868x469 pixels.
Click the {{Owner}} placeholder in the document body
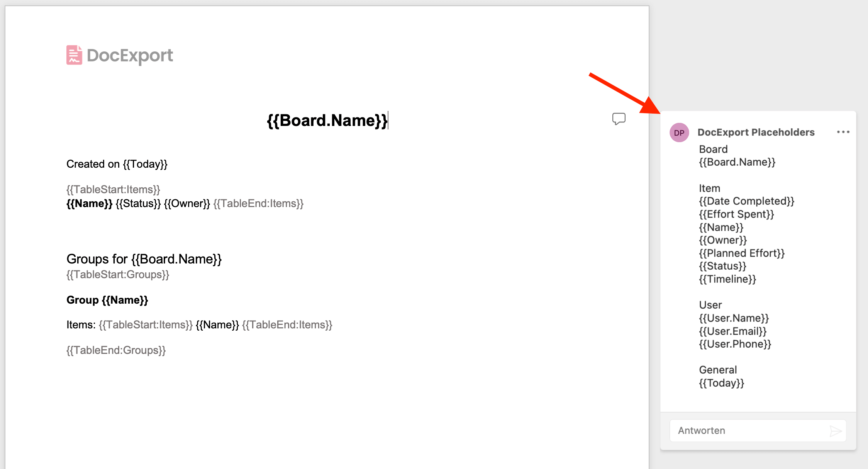187,204
